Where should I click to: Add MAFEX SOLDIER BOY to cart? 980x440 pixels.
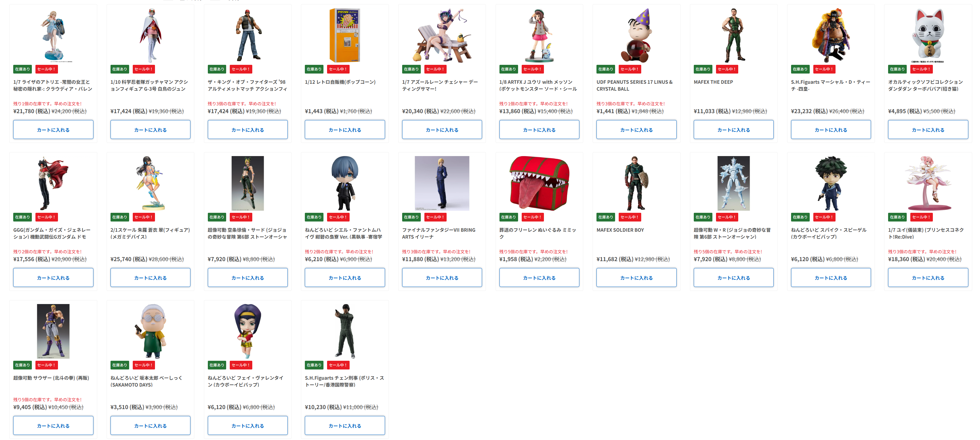pos(636,278)
